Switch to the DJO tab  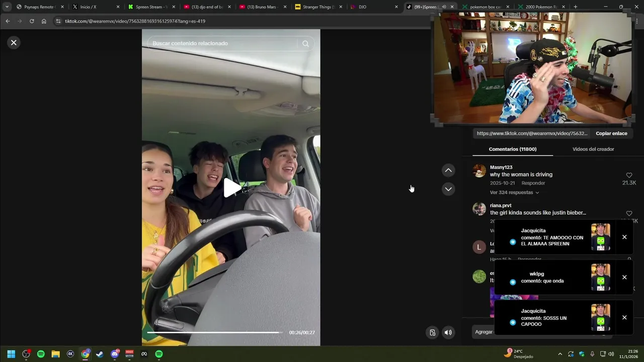tap(373, 7)
